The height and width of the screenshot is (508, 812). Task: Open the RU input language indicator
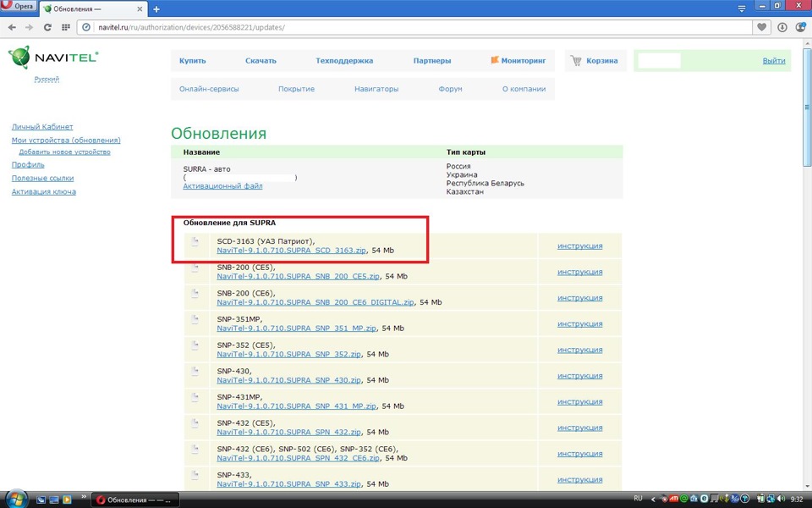click(x=638, y=499)
